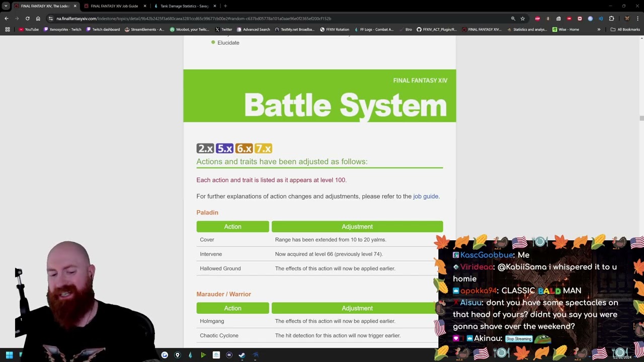
Task: Bookmark this page with the star icon
Action: (x=523, y=19)
